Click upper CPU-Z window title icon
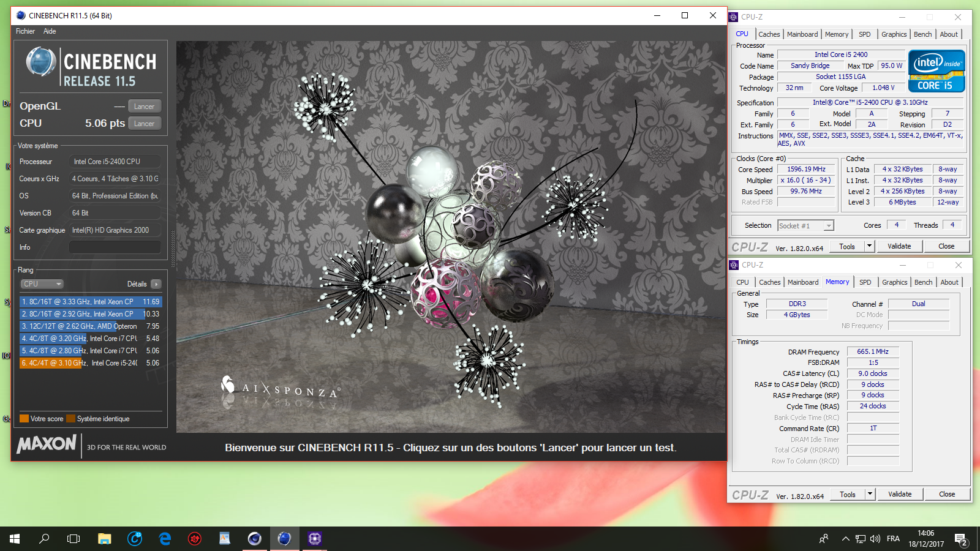 pyautogui.click(x=734, y=17)
